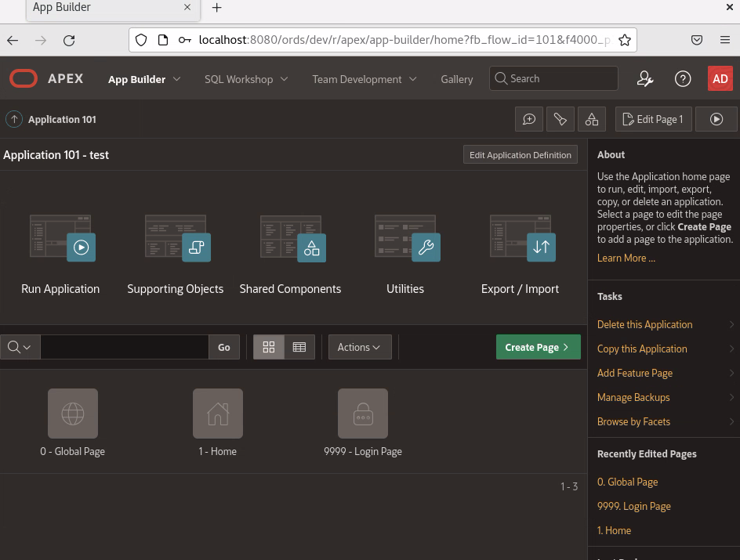The height and width of the screenshot is (560, 740).
Task: Click the run page play button in toolbar
Action: pyautogui.click(x=716, y=119)
